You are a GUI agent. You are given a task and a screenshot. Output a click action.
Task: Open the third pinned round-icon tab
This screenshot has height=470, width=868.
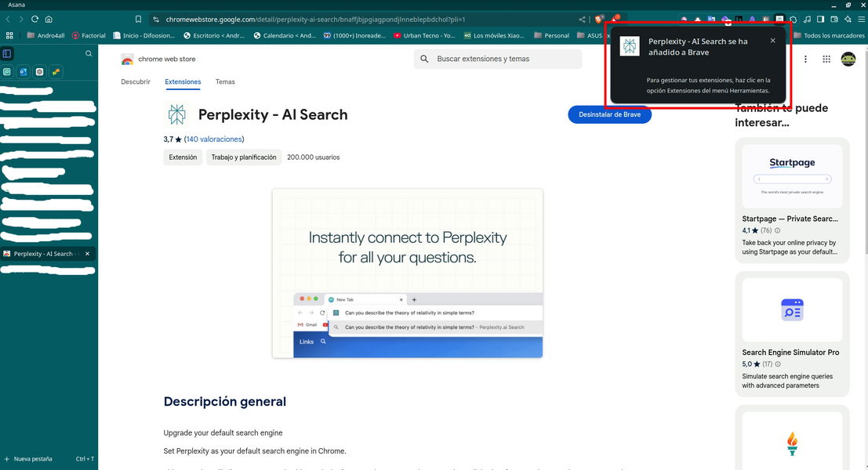click(x=39, y=72)
